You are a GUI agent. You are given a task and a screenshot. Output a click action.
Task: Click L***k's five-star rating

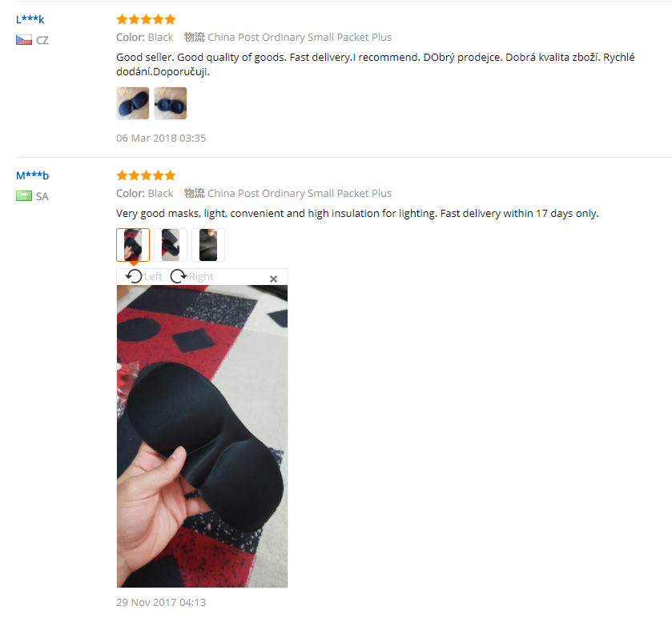tap(146, 19)
